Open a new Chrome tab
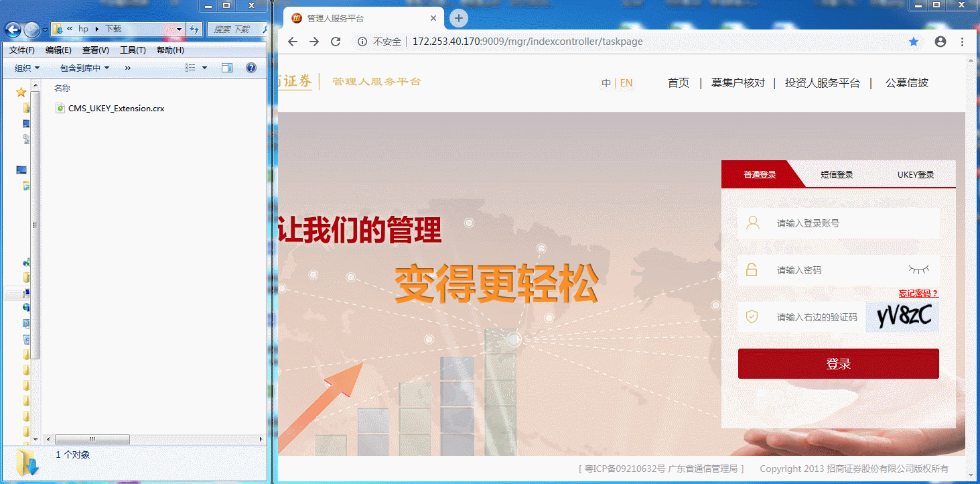The width and height of the screenshot is (980, 484). 459,18
